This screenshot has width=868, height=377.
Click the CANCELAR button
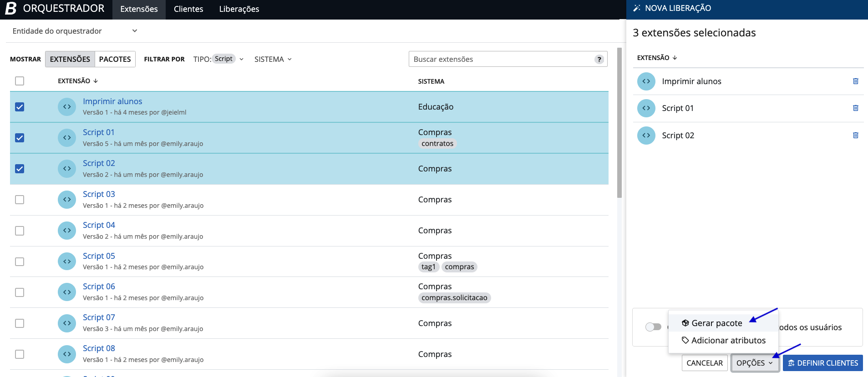tap(705, 363)
